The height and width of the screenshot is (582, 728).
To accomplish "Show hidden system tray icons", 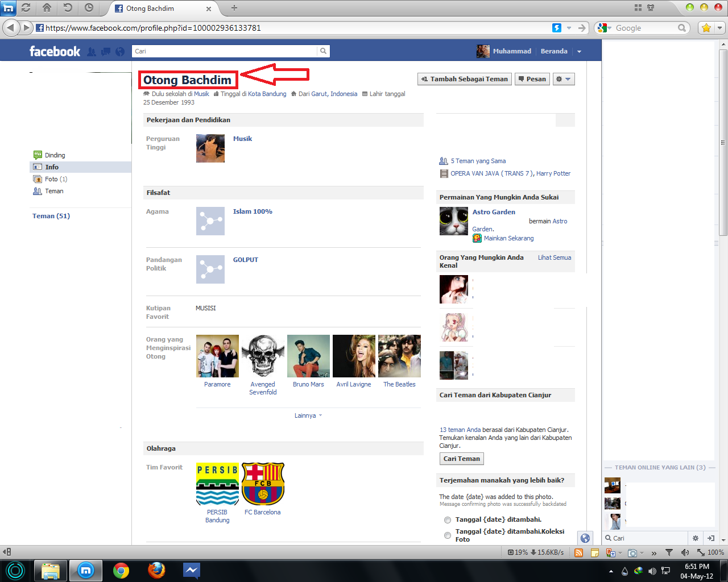I will tap(611, 571).
